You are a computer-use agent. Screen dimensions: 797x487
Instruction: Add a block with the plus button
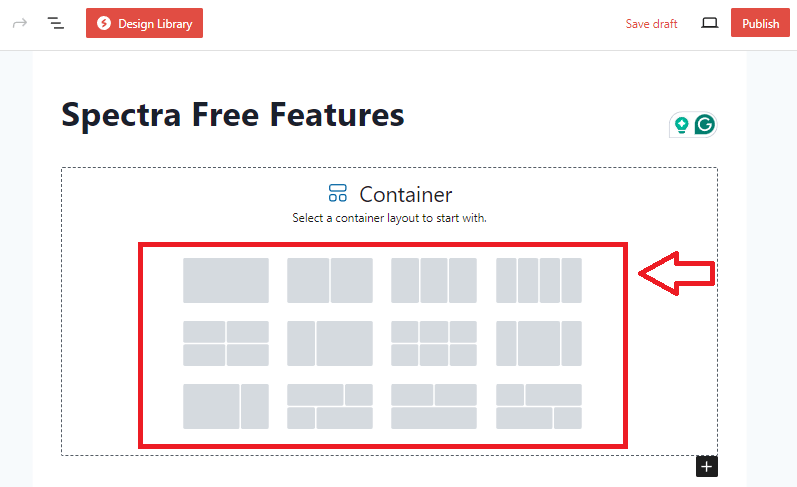pyautogui.click(x=707, y=466)
